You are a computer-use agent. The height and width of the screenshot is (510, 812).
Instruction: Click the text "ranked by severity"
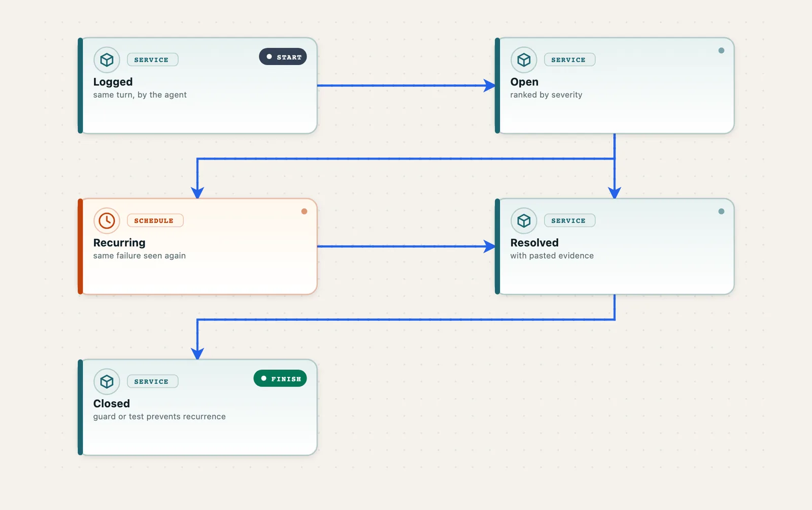point(546,95)
